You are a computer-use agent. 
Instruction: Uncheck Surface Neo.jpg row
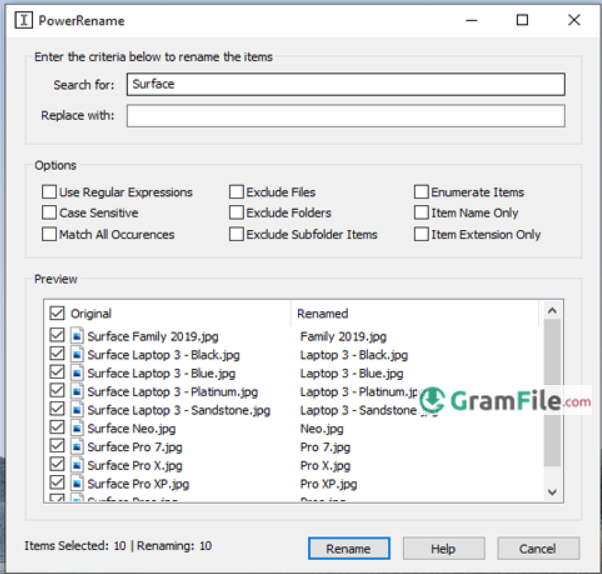pyautogui.click(x=57, y=427)
